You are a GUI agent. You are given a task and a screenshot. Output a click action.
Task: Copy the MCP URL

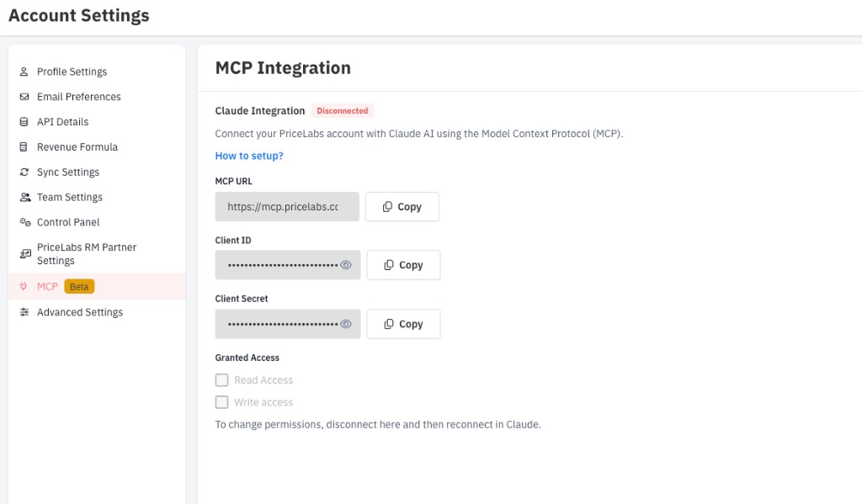[402, 207]
